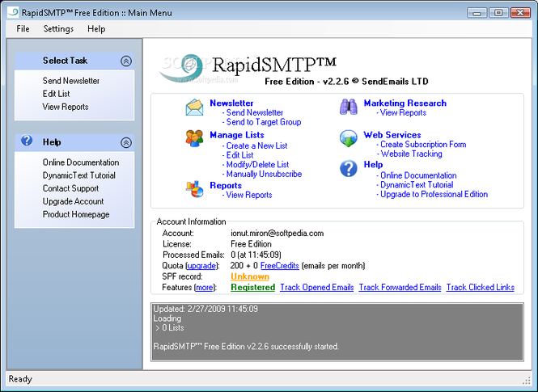Click the Help question mark icon in main panel
The width and height of the screenshot is (538, 392).
point(348,169)
